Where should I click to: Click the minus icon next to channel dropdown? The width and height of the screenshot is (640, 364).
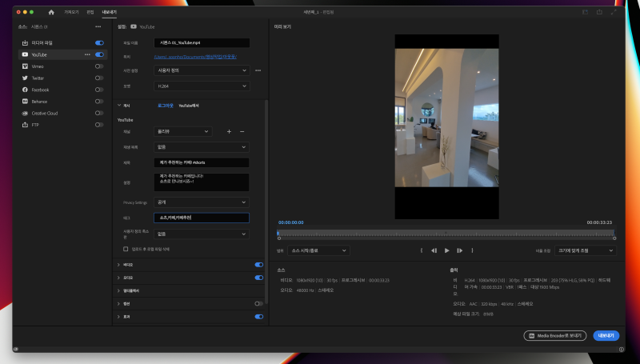pos(242,131)
